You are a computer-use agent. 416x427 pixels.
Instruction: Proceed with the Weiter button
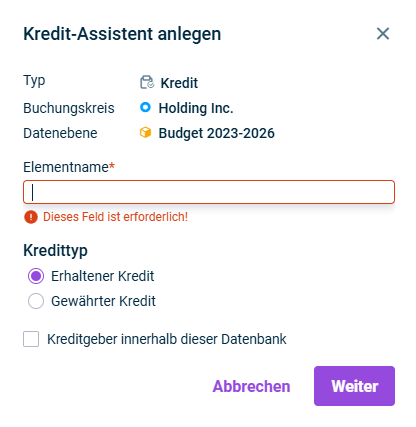(354, 386)
